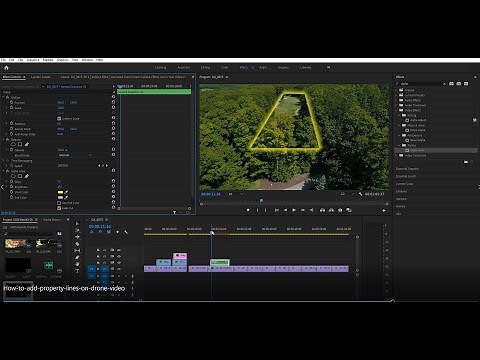Click the Play button in Program monitor
Image resolution: width=480 pixels, height=360 pixels.
294,210
